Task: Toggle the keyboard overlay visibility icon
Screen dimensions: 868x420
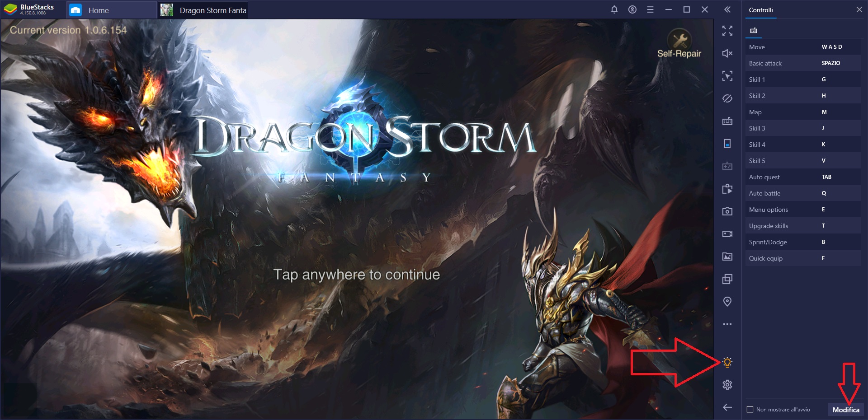Action: (x=727, y=98)
